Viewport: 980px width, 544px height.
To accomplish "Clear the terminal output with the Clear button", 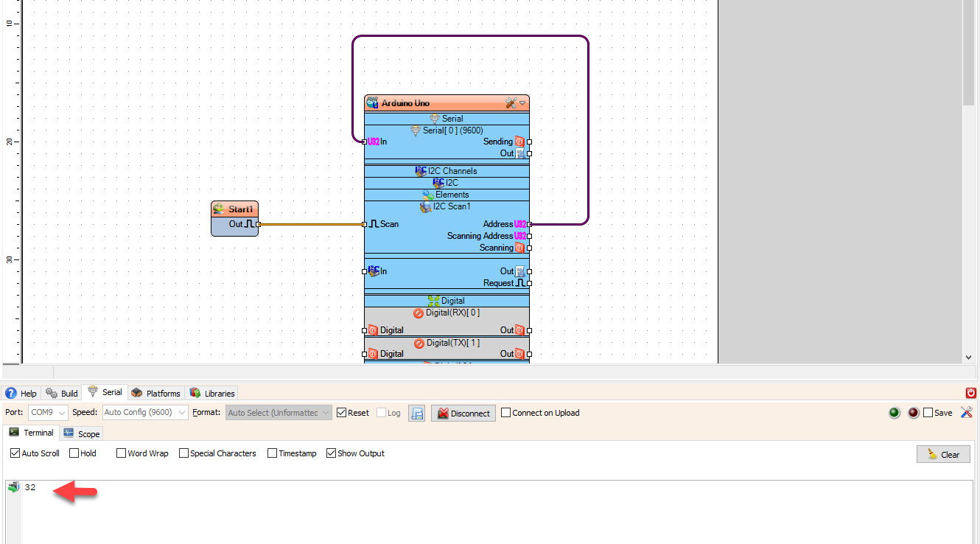I will point(943,454).
